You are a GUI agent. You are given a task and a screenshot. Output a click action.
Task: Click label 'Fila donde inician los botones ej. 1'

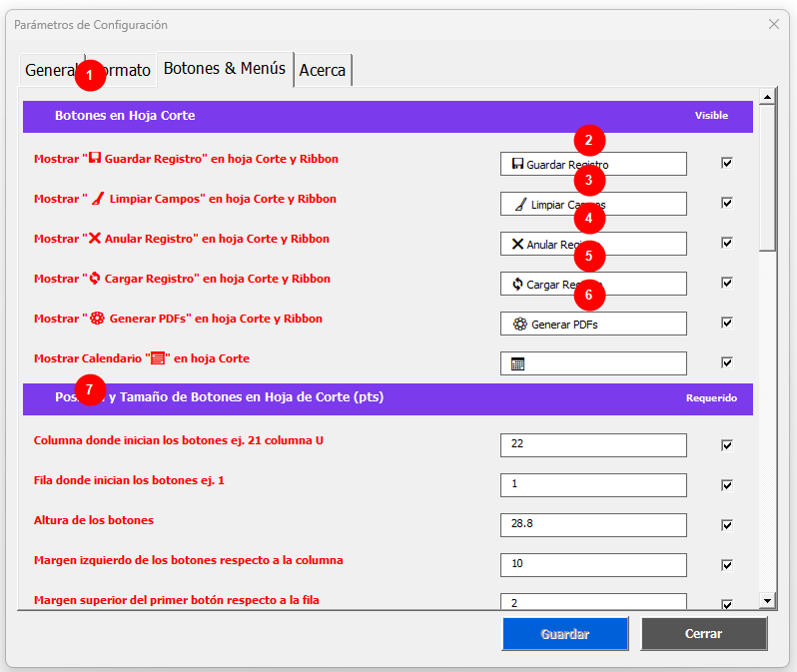point(129,480)
